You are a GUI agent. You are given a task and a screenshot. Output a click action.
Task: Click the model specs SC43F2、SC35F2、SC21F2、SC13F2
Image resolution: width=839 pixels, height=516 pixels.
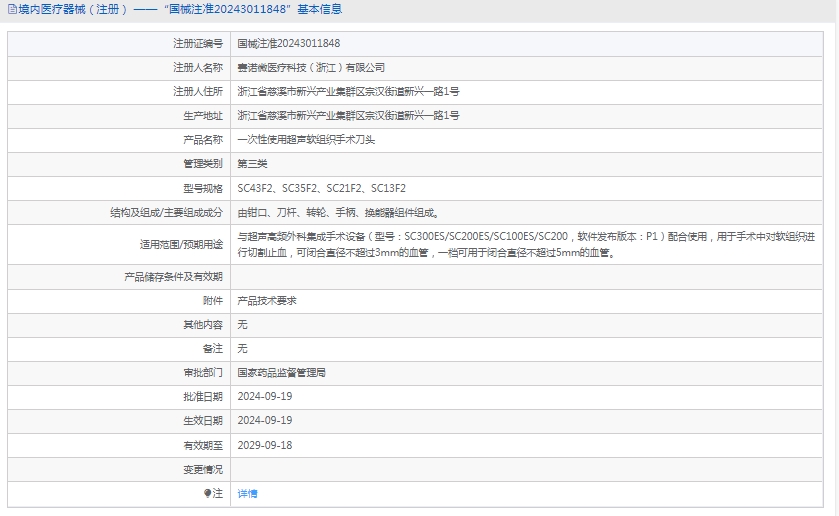[x=321, y=188]
